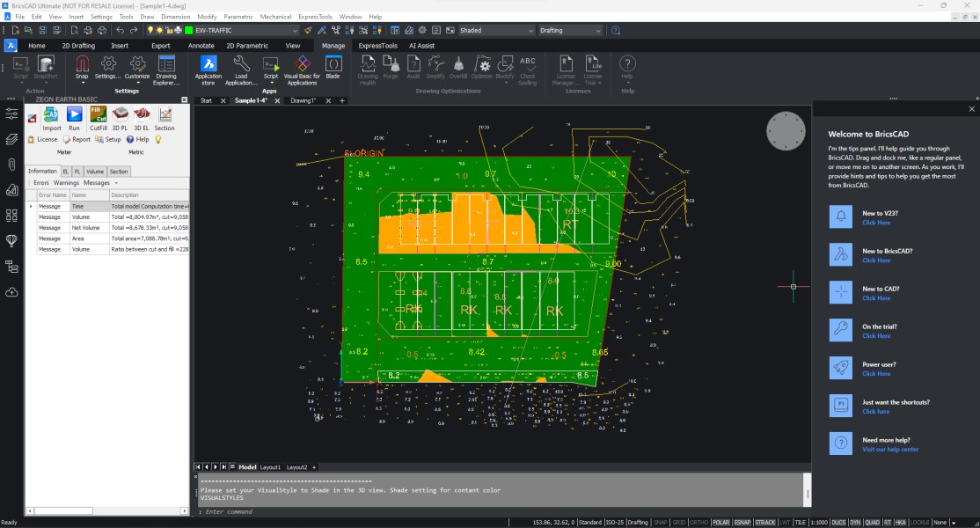Launch the CutFill tool
The width and height of the screenshot is (980, 528).
point(99,118)
